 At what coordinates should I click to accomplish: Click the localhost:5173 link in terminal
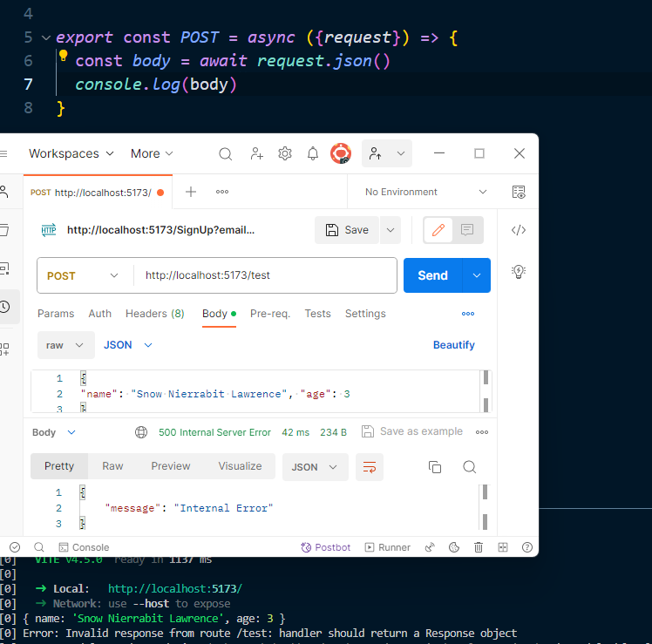point(175,589)
